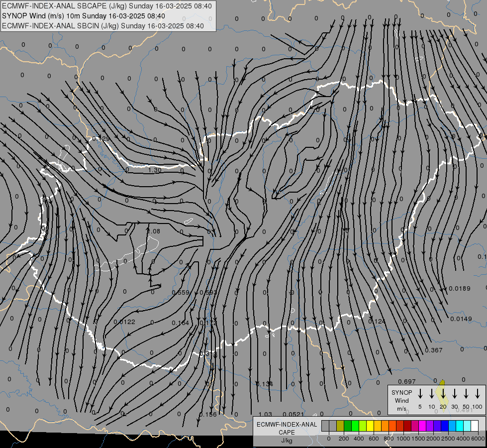Pick the orange swatch next to the 800 tick
The width and height of the screenshot is (487, 448).
385,426
